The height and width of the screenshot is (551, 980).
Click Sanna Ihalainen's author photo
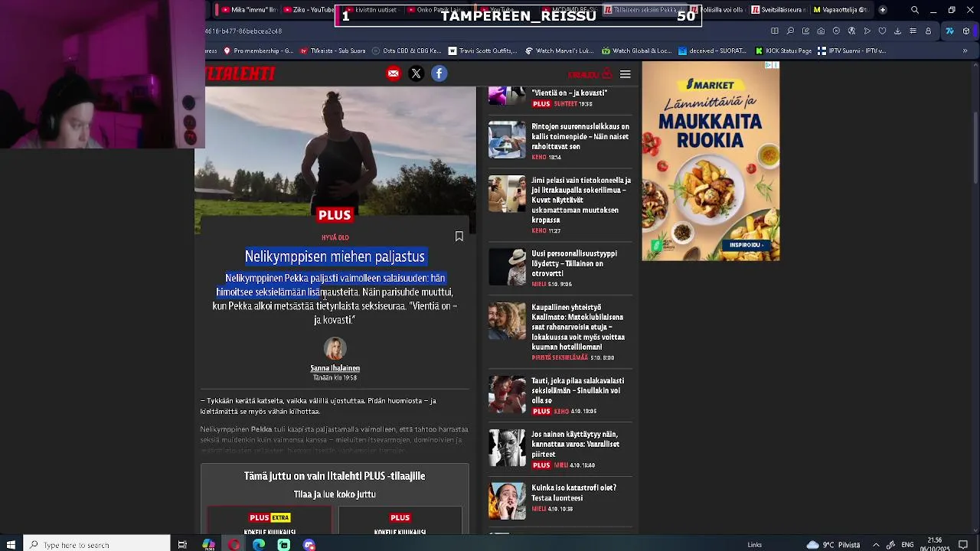(x=335, y=348)
